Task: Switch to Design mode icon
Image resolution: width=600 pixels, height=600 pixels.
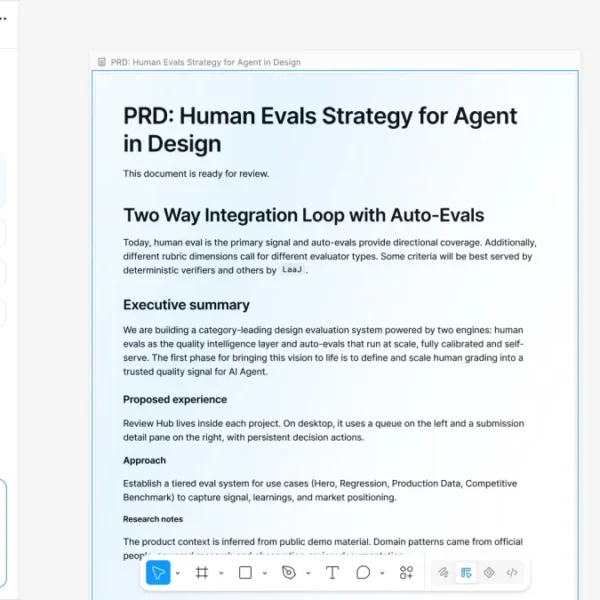Action: (466, 573)
